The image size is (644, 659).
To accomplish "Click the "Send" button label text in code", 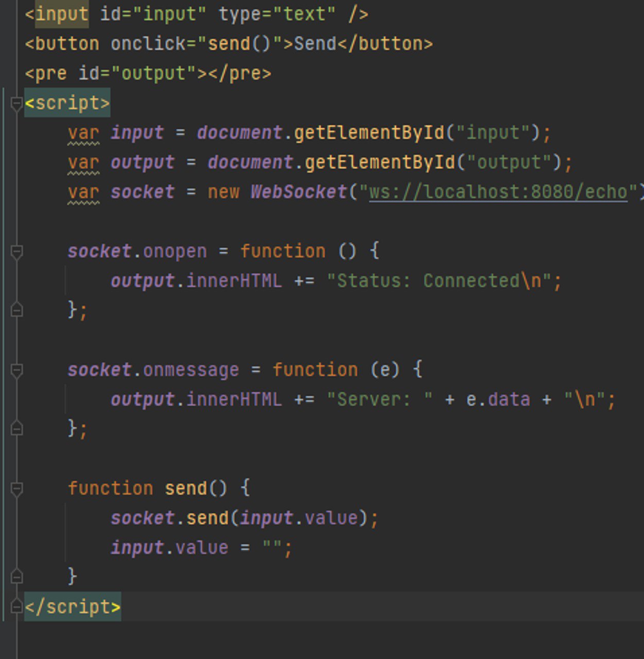I will pyautogui.click(x=315, y=44).
